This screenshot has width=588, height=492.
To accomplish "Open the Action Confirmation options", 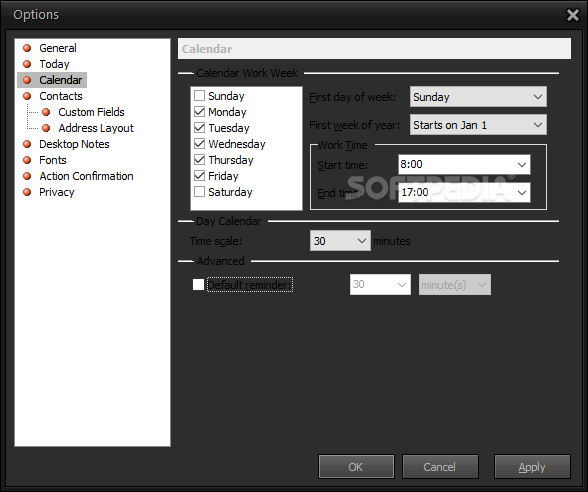I will 86,176.
